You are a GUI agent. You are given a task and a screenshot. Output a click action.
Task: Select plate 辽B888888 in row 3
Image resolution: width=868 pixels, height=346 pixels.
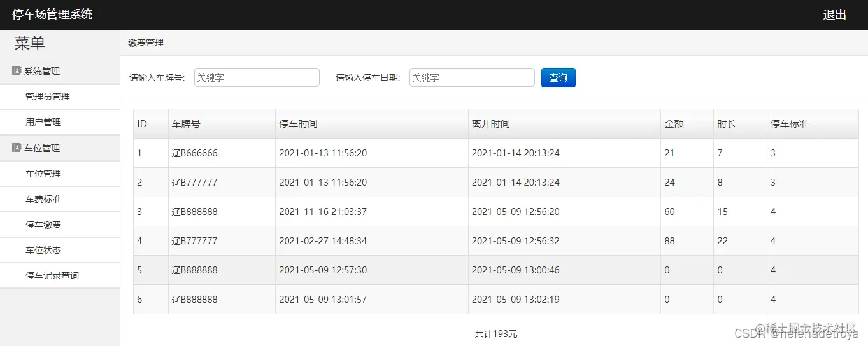195,212
